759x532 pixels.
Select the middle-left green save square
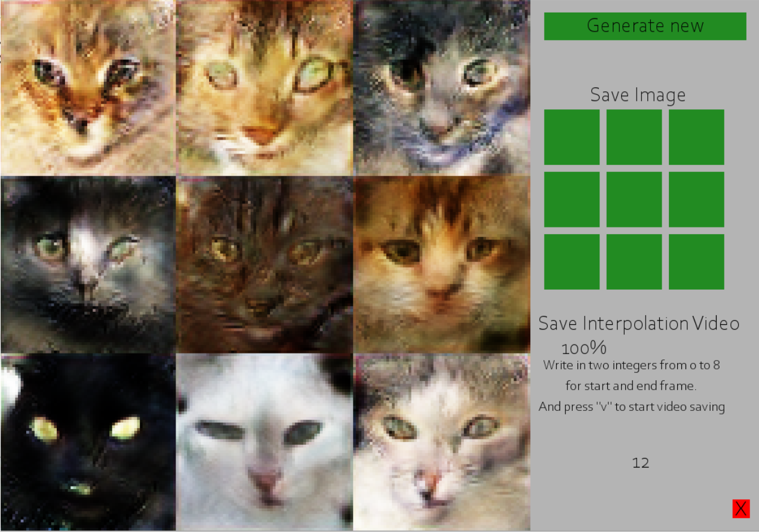(x=571, y=199)
